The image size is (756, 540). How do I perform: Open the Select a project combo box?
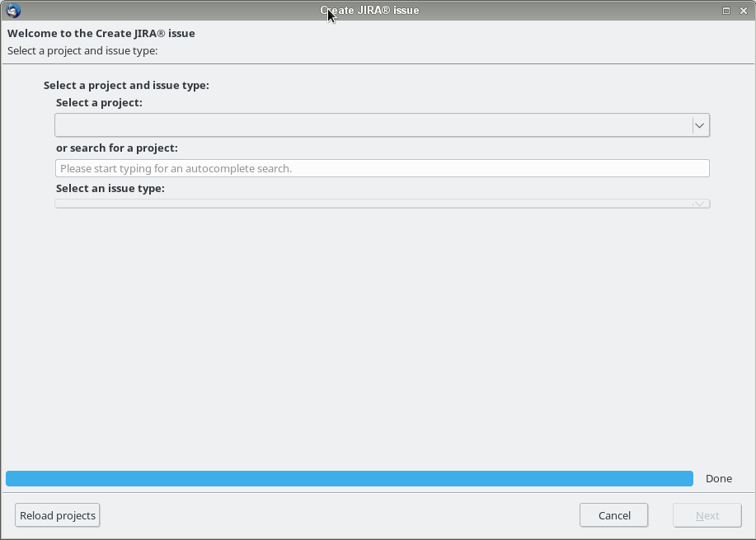[x=373, y=125]
